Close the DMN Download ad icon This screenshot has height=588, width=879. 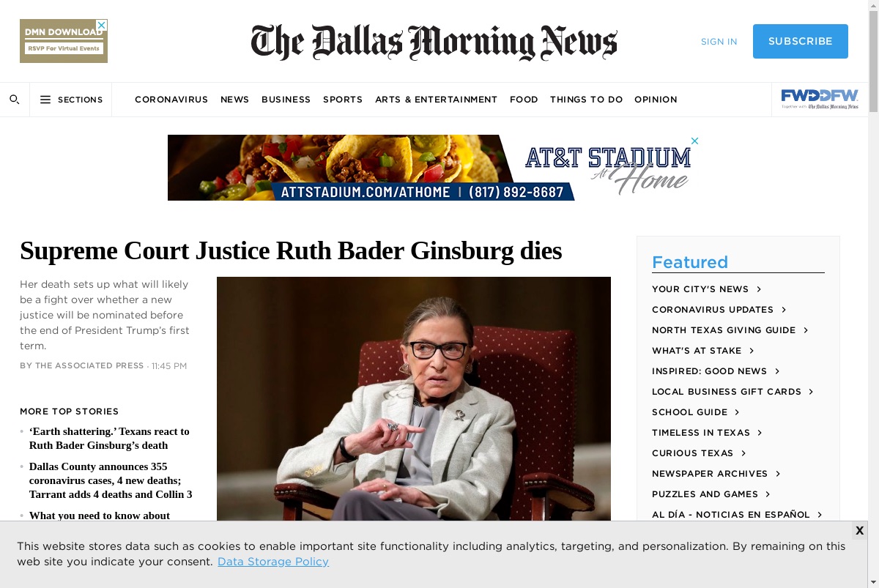pos(102,25)
